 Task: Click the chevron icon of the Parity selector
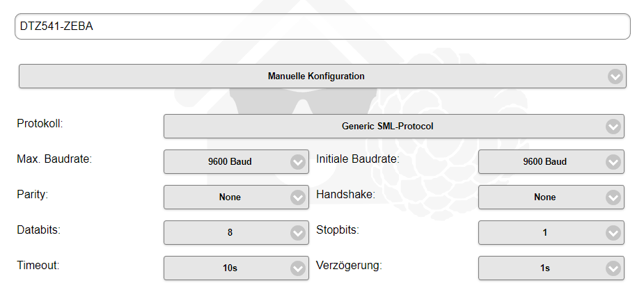298,197
